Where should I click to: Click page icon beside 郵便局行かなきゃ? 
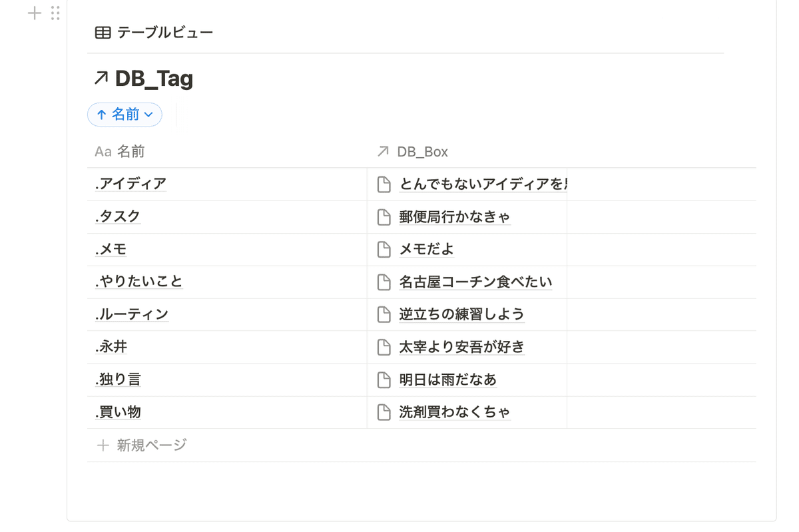point(384,217)
